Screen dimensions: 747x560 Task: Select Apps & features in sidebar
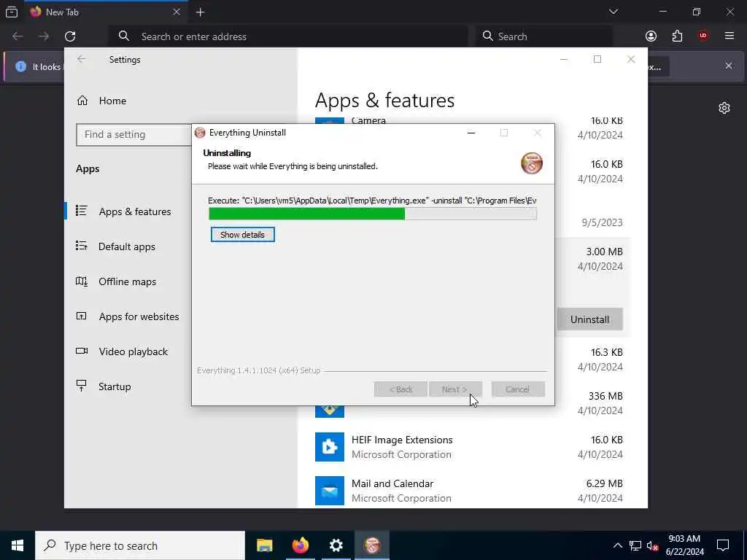[x=135, y=211]
